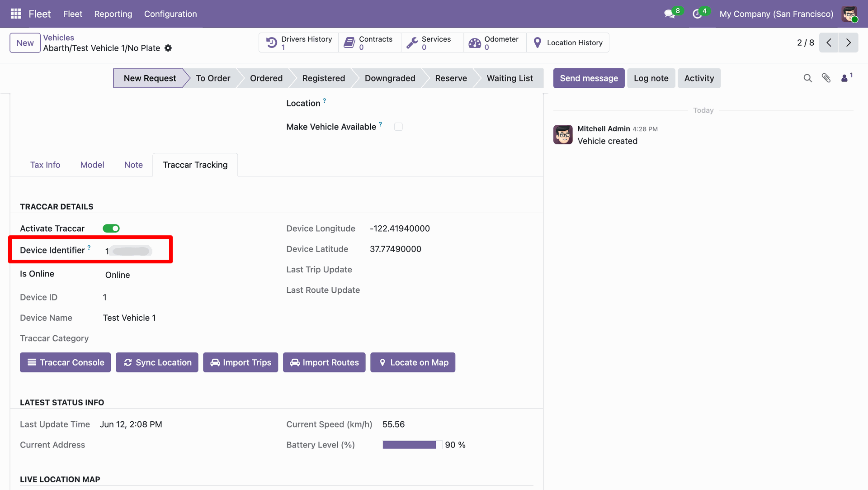Viewport: 868px width, 490px height.
Task: Click Import Routes button
Action: tap(324, 362)
